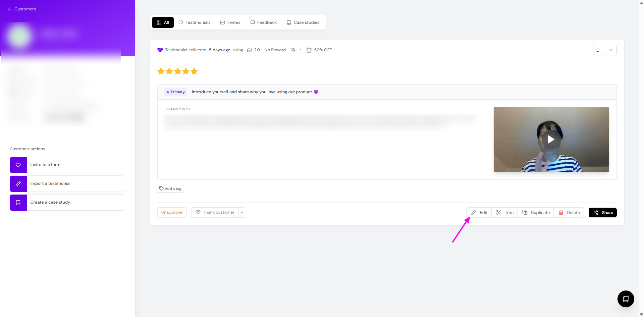Select the Feedback tab
Screen dimensions: 644x317
263,22
